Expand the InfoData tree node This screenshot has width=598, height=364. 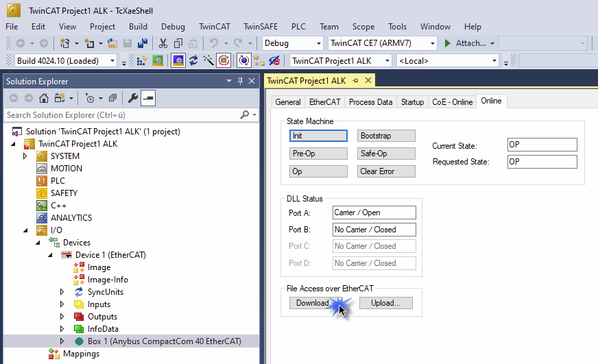pos(62,329)
